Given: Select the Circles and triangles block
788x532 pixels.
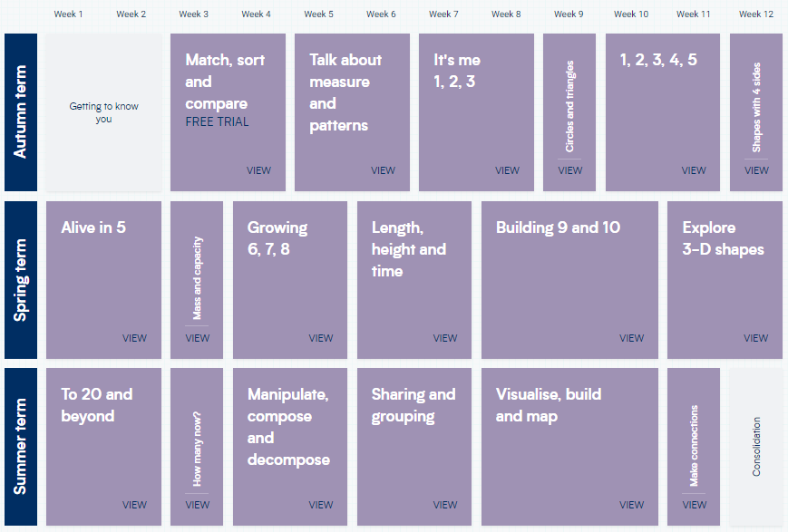Looking at the screenshot, I should [569, 112].
